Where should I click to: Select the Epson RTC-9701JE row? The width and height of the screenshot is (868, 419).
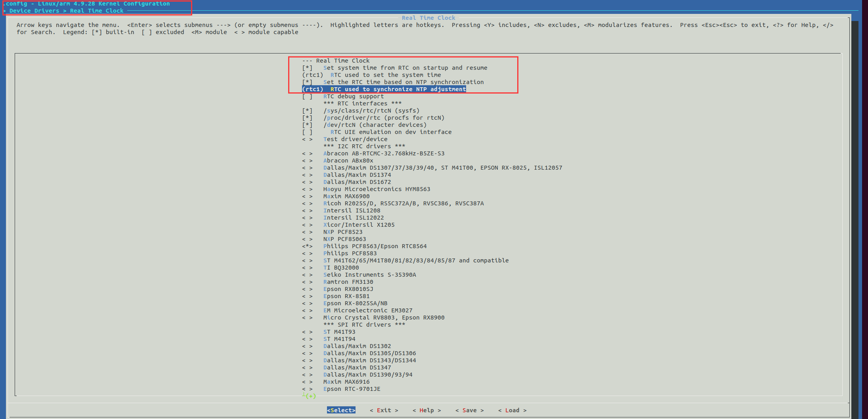(341, 389)
